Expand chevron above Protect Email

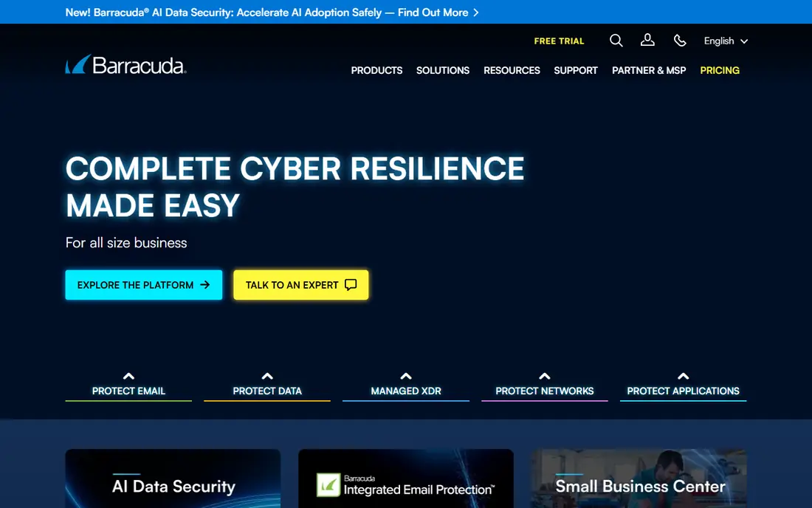128,376
